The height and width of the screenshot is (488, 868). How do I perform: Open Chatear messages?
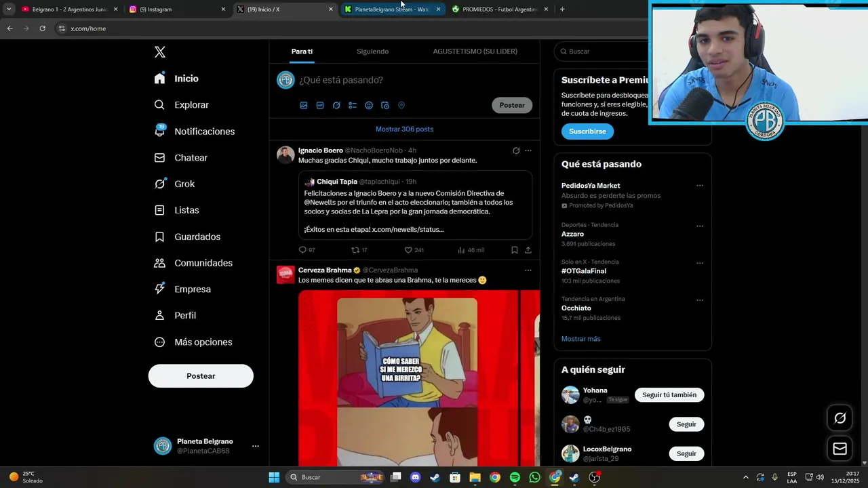(x=180, y=157)
